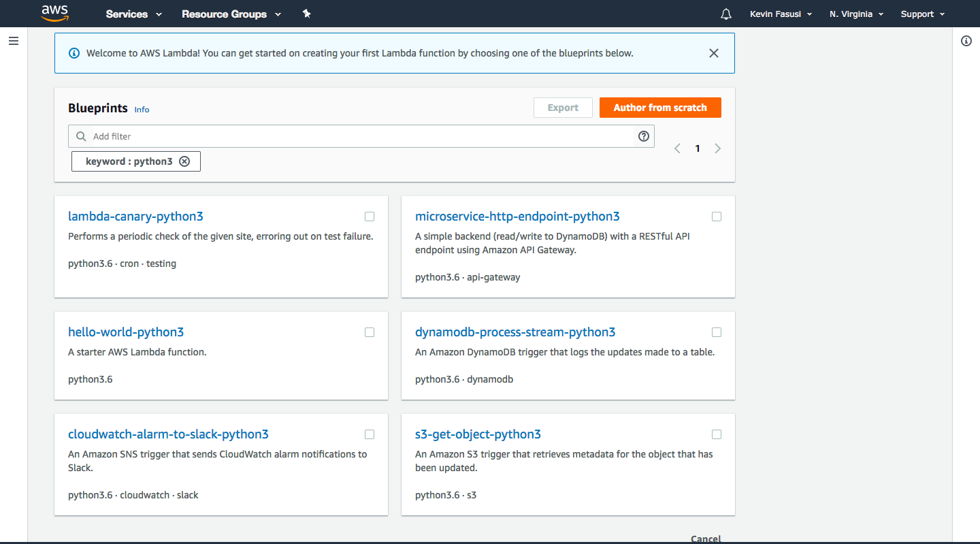Click the Add filter input field
This screenshot has width=980, height=544.
point(361,136)
